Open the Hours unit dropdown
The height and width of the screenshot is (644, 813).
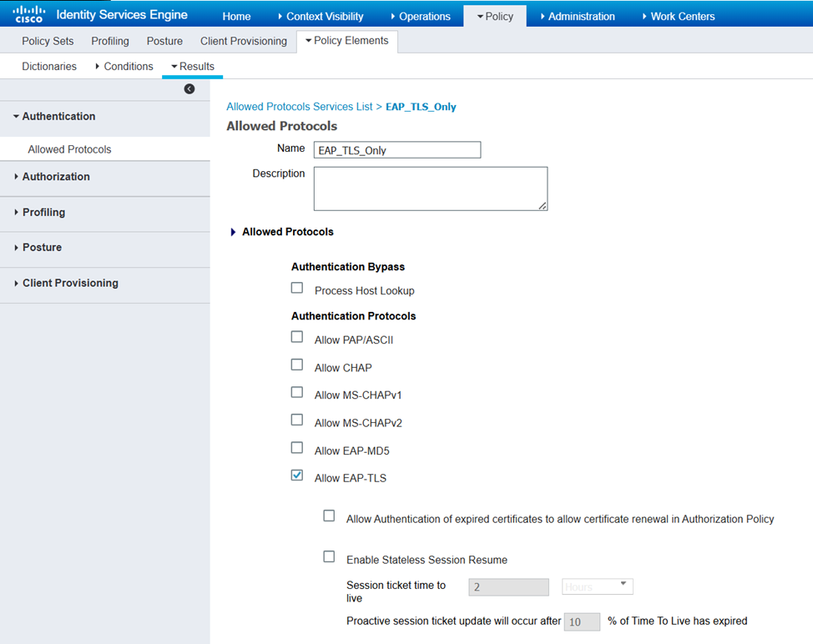(x=598, y=586)
